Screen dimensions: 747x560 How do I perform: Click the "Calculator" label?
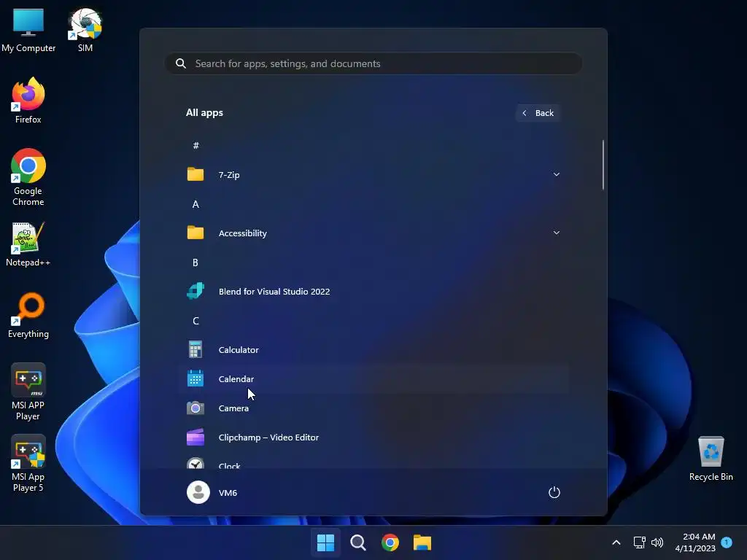(239, 349)
